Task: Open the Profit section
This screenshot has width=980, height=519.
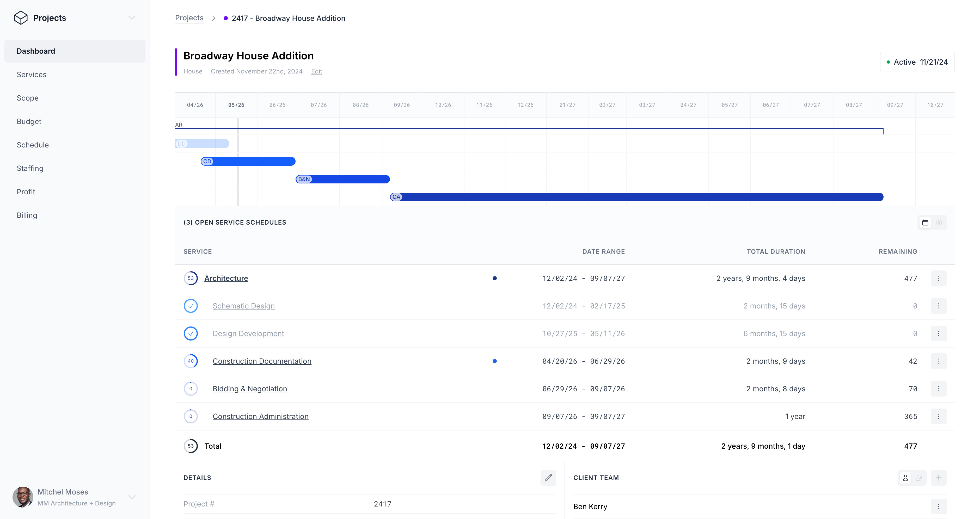Action: pos(26,192)
